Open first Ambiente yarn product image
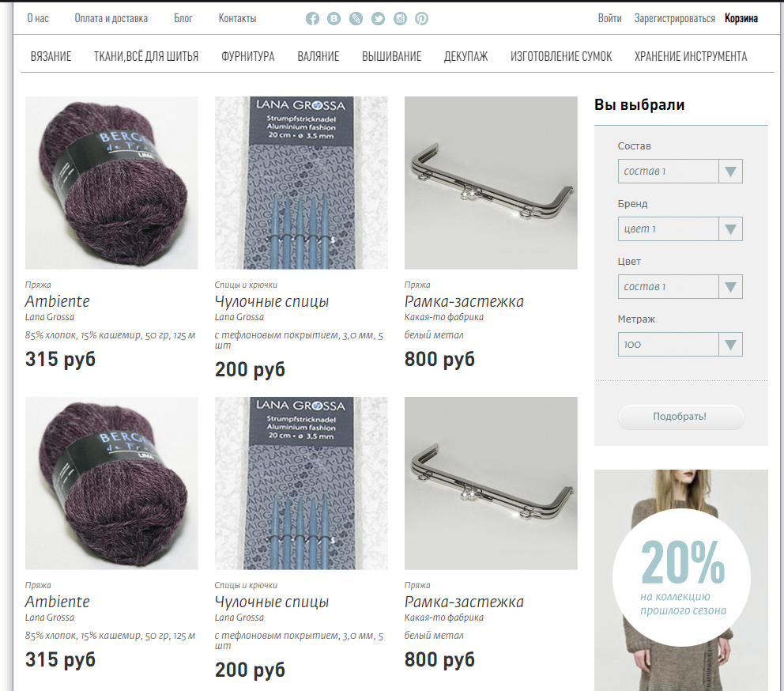The width and height of the screenshot is (784, 691). [111, 183]
